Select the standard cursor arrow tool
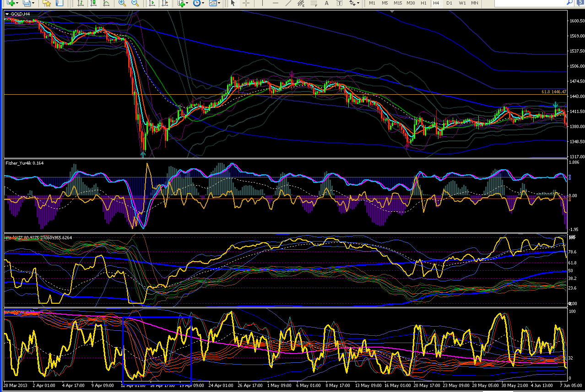585x392 pixels. click(x=233, y=3)
